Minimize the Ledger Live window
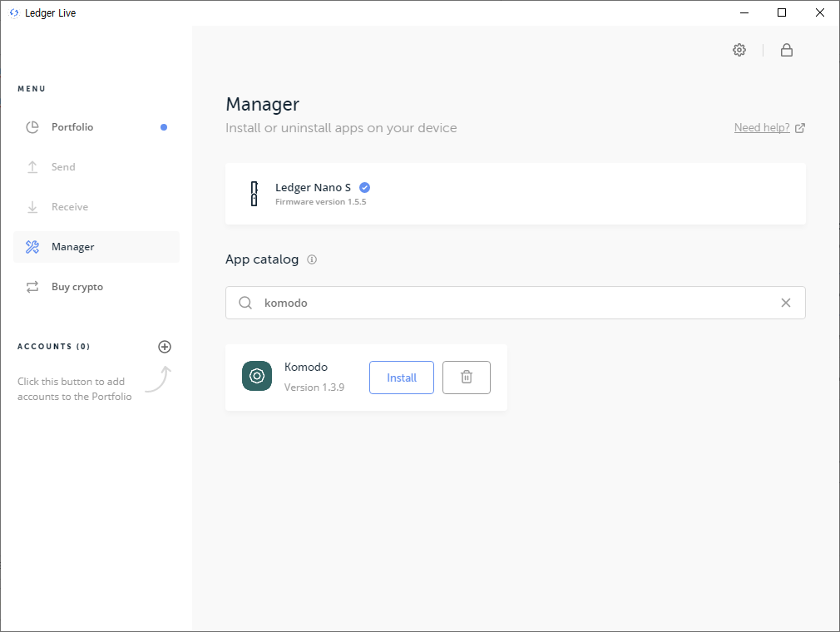Image resolution: width=840 pixels, height=632 pixels. coord(744,12)
